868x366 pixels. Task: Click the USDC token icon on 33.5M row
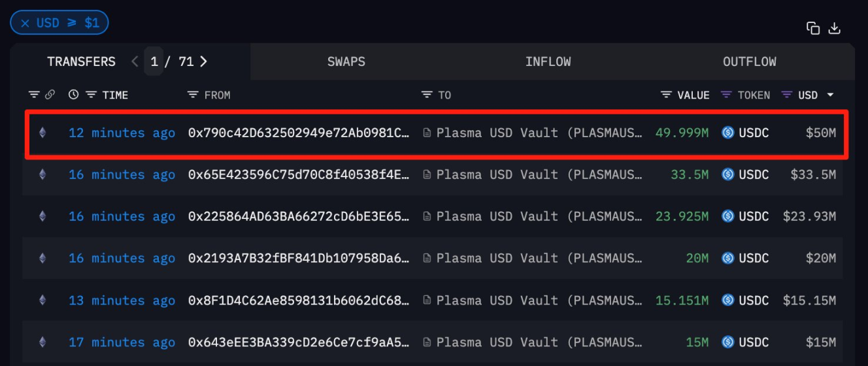[728, 175]
